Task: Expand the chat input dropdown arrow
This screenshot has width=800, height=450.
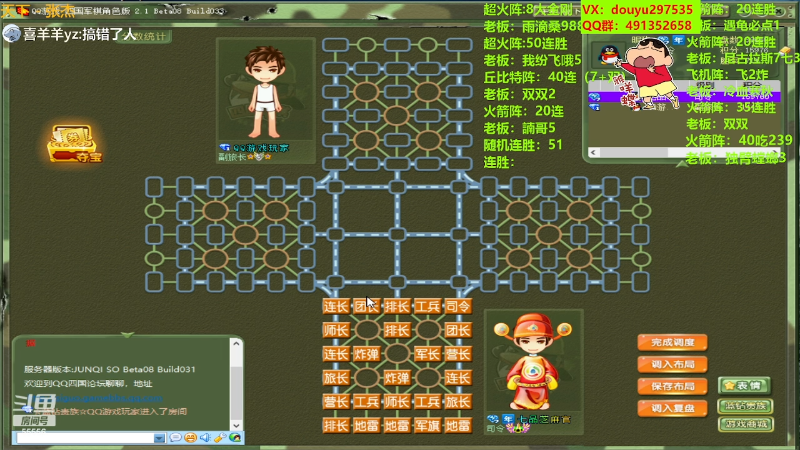Action: coord(159,438)
